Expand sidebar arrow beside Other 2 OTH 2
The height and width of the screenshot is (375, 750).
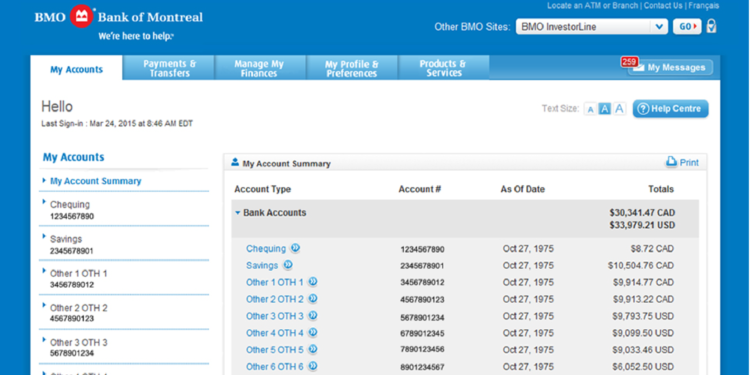(x=44, y=305)
